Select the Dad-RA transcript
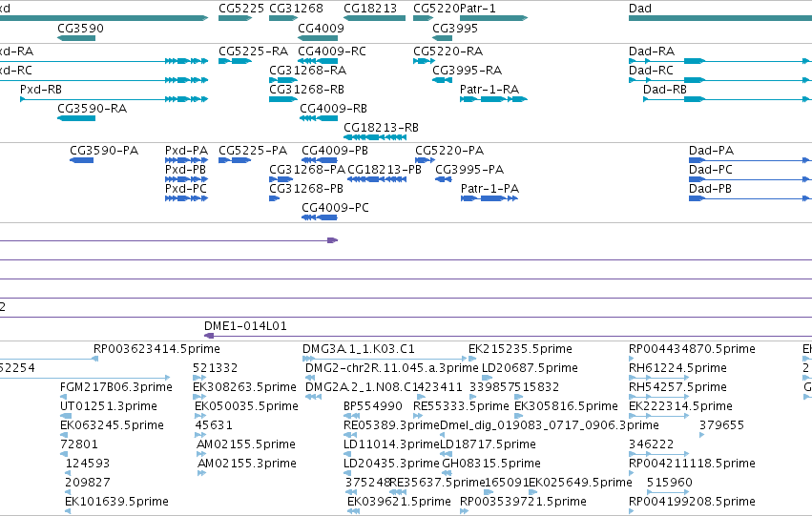 (x=720, y=61)
